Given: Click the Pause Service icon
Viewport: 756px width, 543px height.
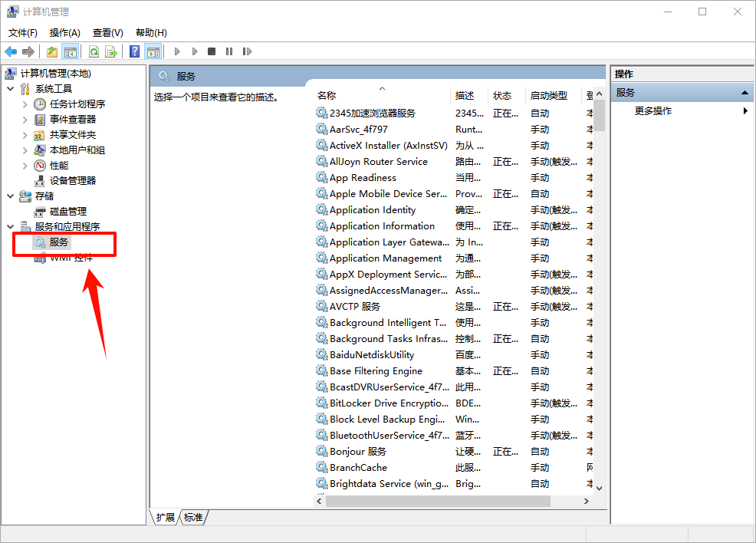Looking at the screenshot, I should click(229, 51).
